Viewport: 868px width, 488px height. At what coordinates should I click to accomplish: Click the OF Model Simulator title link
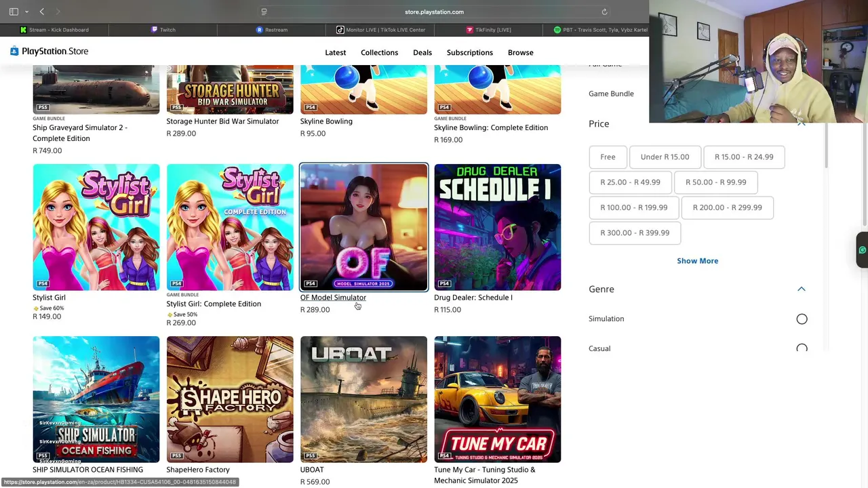(333, 298)
